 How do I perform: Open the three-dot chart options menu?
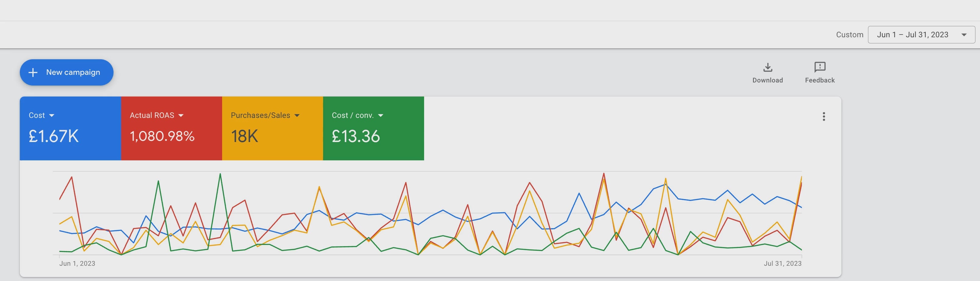pos(824,116)
